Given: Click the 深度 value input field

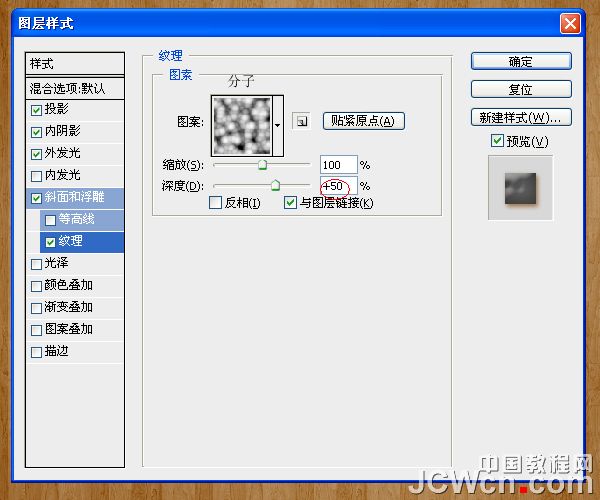Looking at the screenshot, I should click(338, 186).
